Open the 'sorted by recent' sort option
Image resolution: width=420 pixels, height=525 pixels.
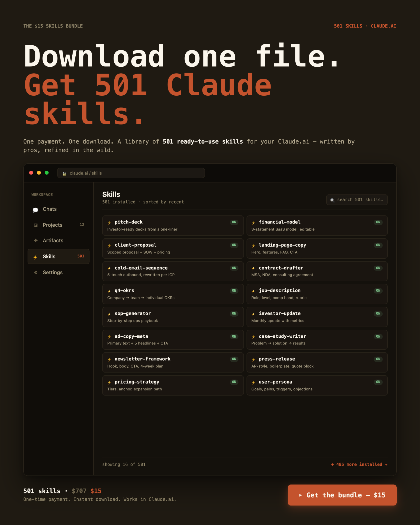coord(163,202)
